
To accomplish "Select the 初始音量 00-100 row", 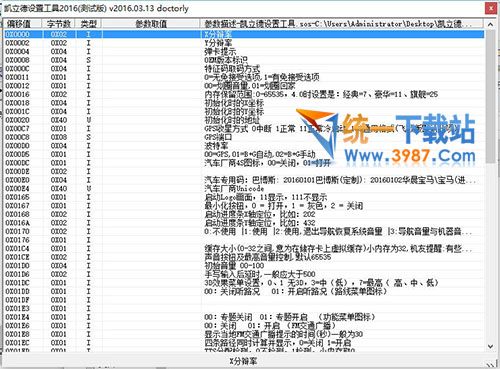I will point(244,266).
